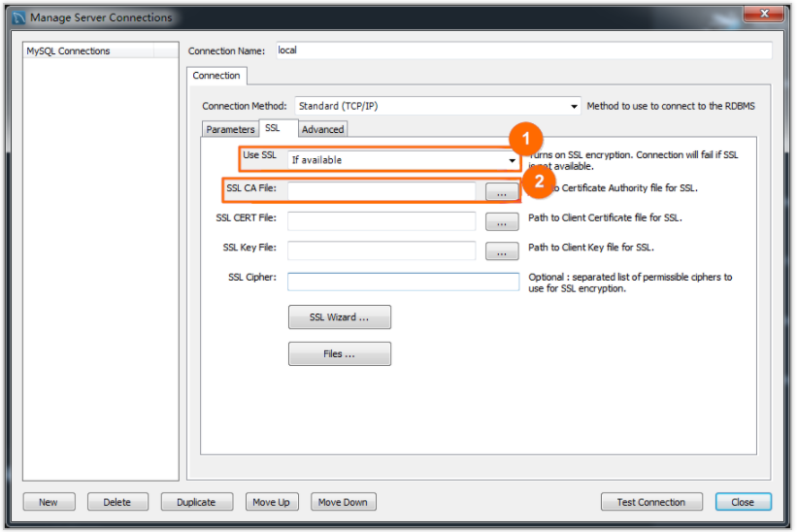Switch to the Parameters tab

pos(230,129)
